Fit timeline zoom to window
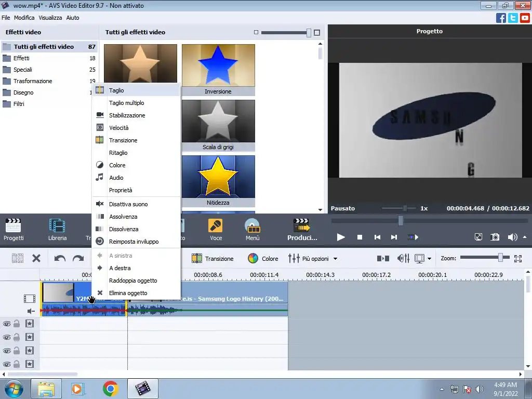Image resolution: width=532 pixels, height=399 pixels. point(518,259)
